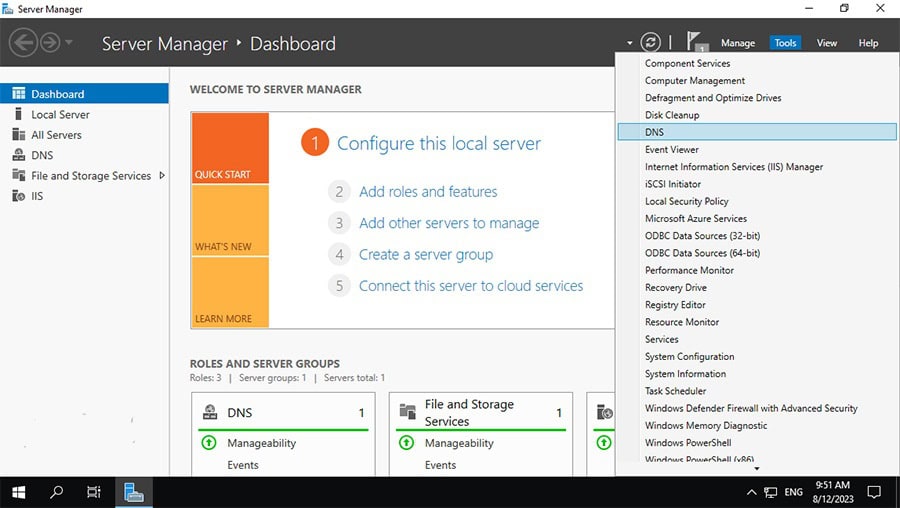This screenshot has width=900, height=508.
Task: Click the IIS sidebar icon
Action: 18,196
